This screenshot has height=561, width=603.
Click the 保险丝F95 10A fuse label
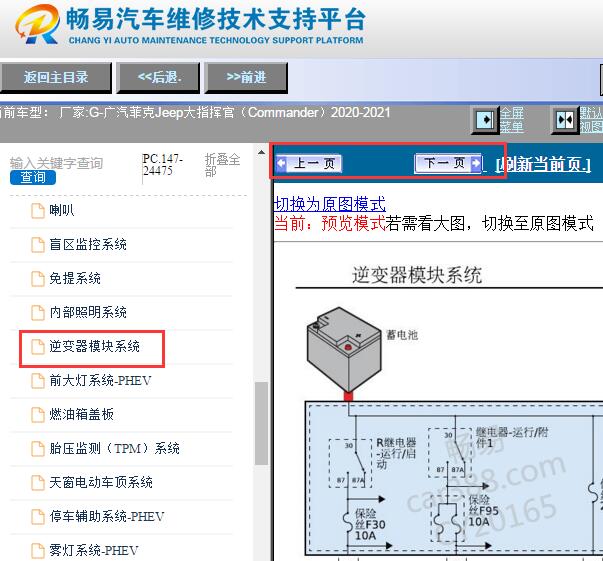point(483,511)
